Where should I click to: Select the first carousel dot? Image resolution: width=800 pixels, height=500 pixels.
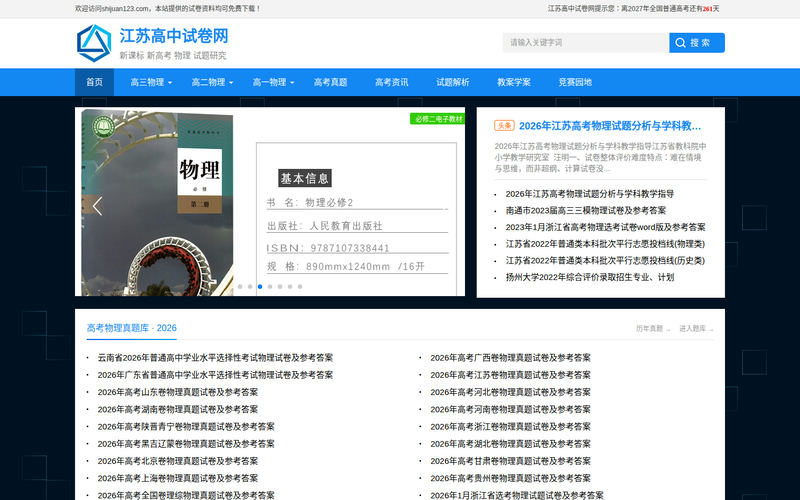click(240, 287)
